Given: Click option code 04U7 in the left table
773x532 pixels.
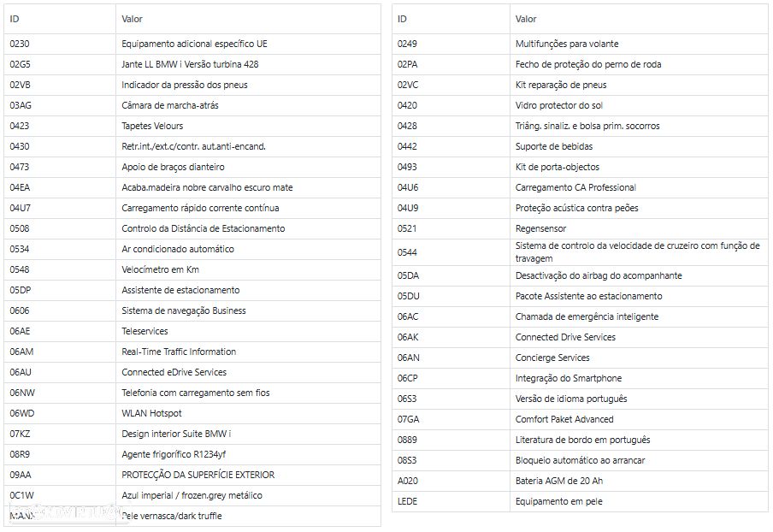Looking at the screenshot, I should click(x=21, y=208).
